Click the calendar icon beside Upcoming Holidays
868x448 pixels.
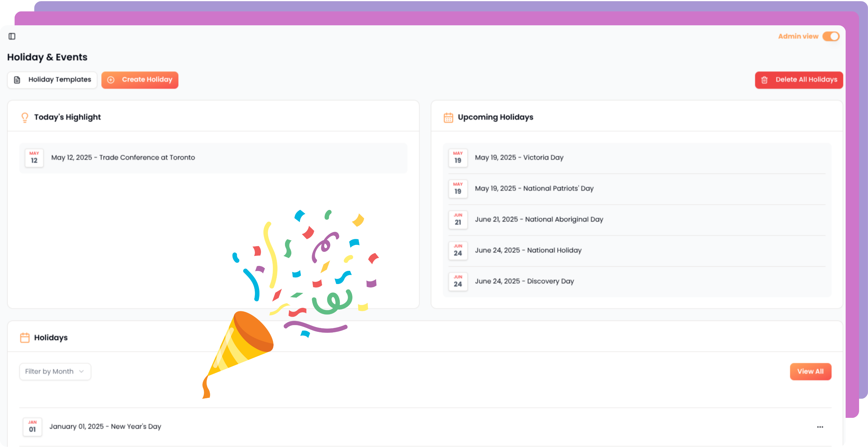[x=448, y=117]
